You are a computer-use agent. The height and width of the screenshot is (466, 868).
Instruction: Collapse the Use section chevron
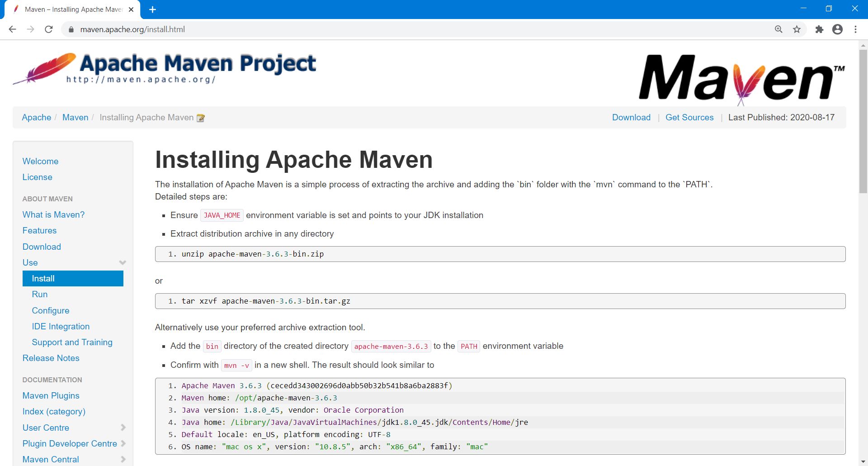click(x=123, y=263)
